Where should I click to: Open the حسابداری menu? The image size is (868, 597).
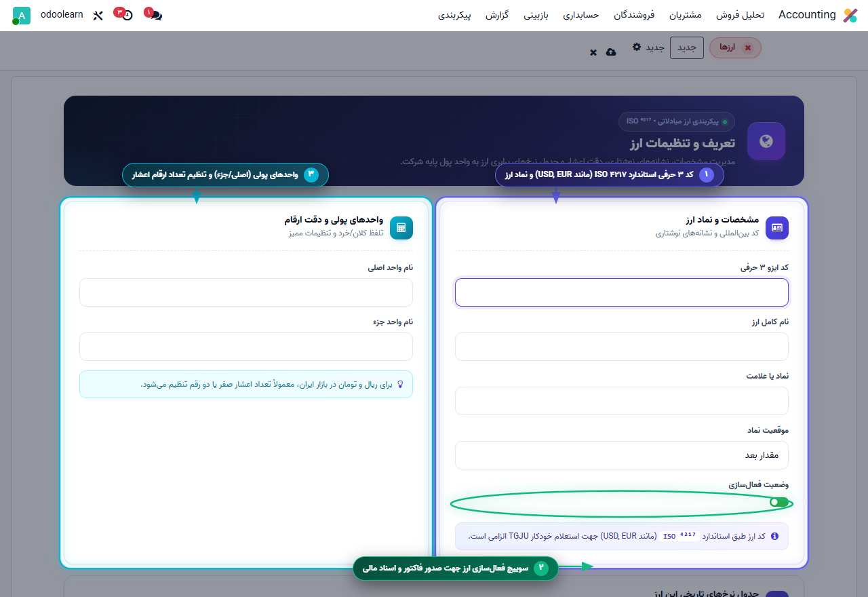(x=581, y=15)
